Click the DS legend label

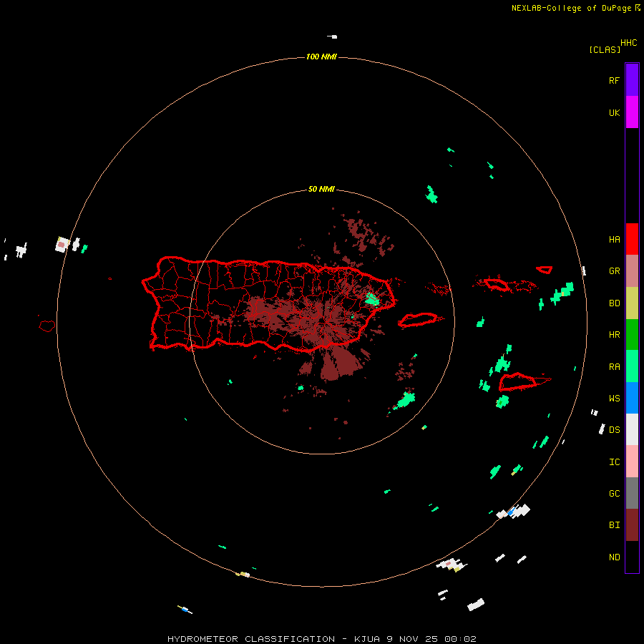click(614, 430)
